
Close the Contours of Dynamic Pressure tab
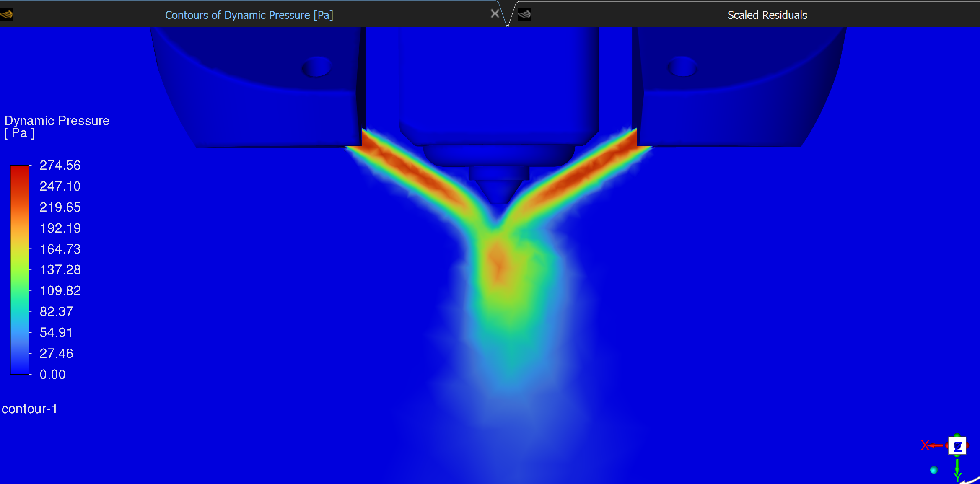495,14
